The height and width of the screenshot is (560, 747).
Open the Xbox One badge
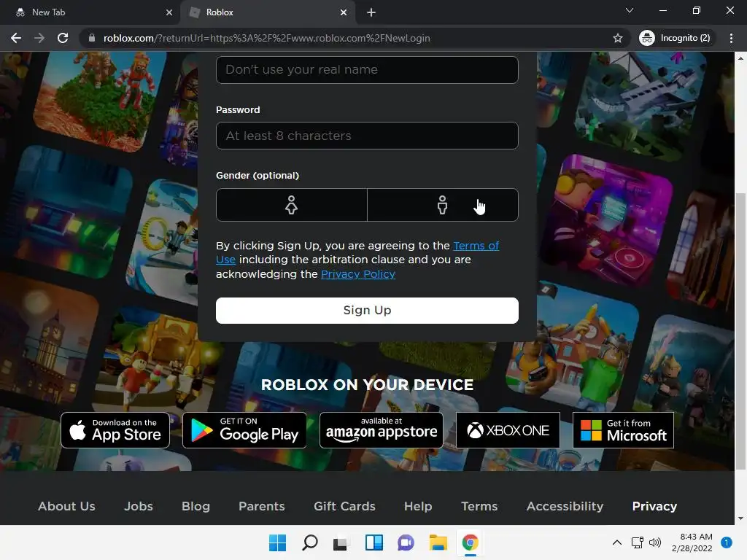[508, 430]
